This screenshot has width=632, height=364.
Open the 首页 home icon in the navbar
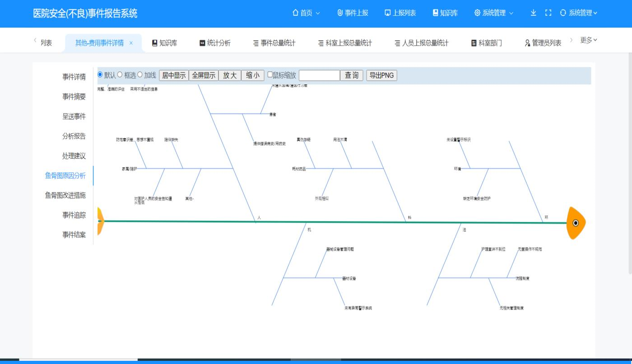tap(296, 13)
